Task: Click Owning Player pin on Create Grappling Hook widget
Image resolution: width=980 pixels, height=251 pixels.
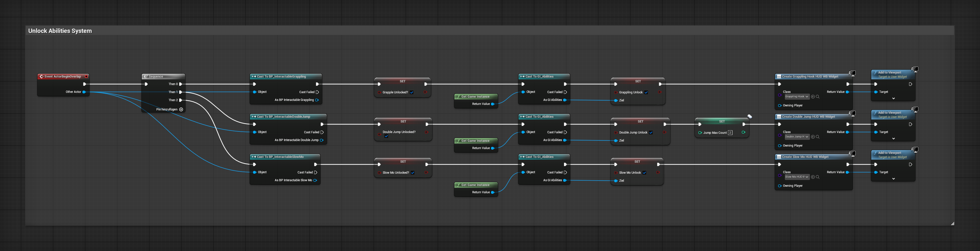Action: coord(780,106)
